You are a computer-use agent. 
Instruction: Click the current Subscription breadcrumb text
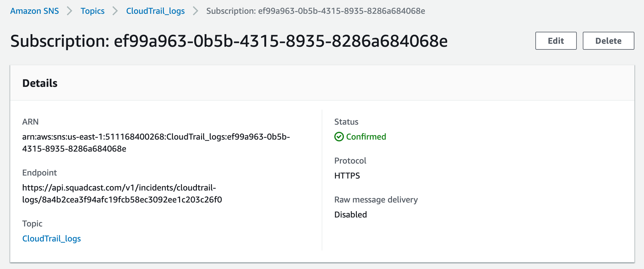point(316,11)
